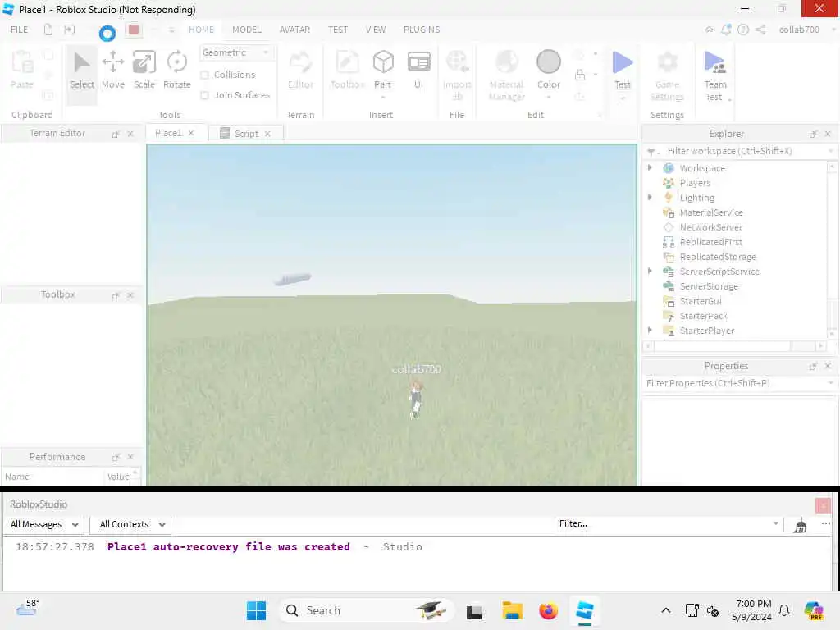Image resolution: width=840 pixels, height=630 pixels.
Task: Click the Windows Start button
Action: (256, 610)
